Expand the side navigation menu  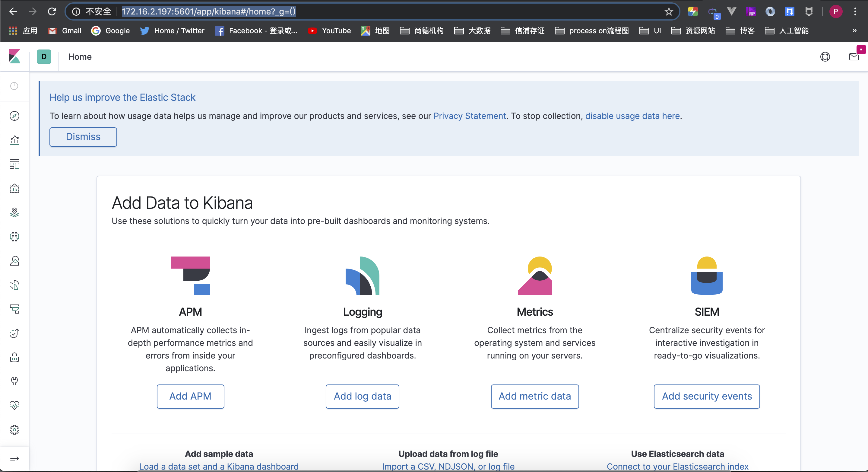point(14,458)
